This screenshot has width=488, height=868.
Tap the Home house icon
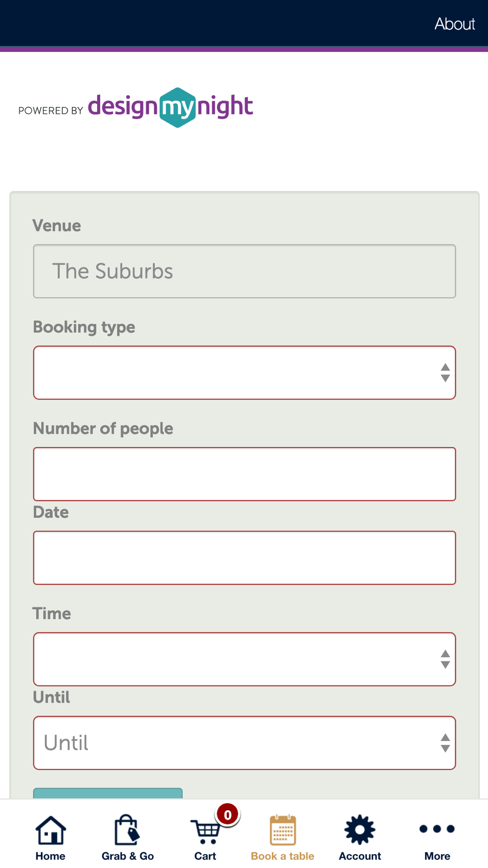coord(51,830)
